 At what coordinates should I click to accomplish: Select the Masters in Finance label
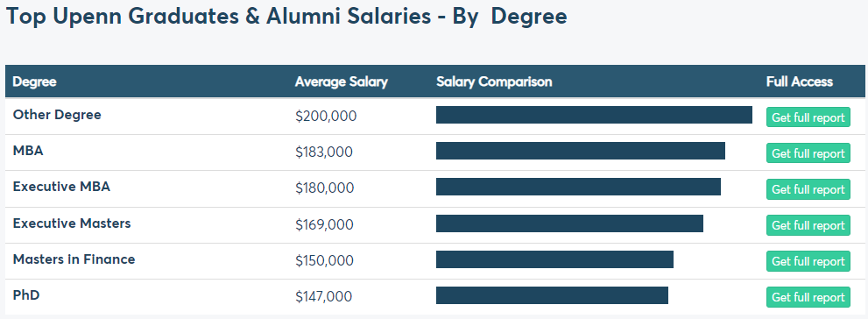click(x=74, y=259)
